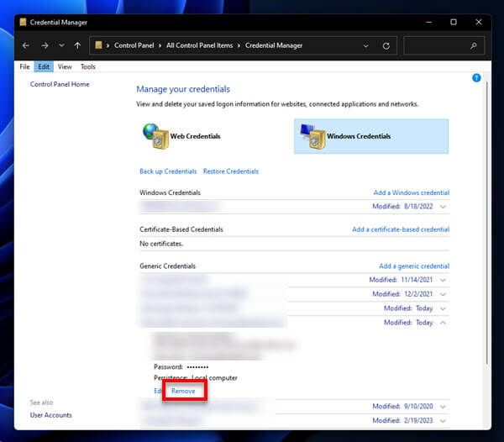Click Add a certificate-based credential
Viewport: 504px width, 442px height.
tap(401, 229)
